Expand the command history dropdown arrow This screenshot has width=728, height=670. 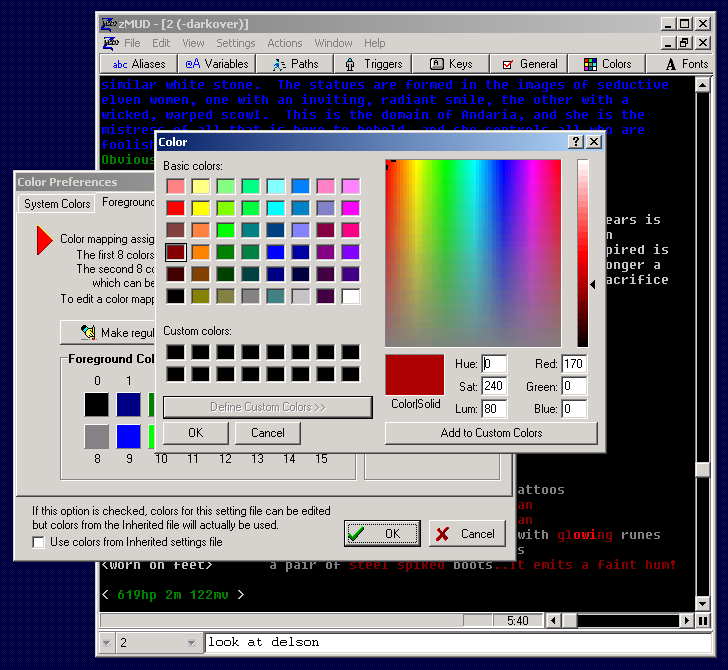coord(107,643)
